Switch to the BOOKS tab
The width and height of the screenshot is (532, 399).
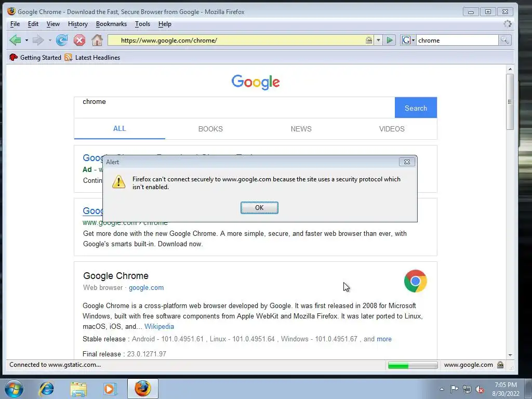point(210,129)
